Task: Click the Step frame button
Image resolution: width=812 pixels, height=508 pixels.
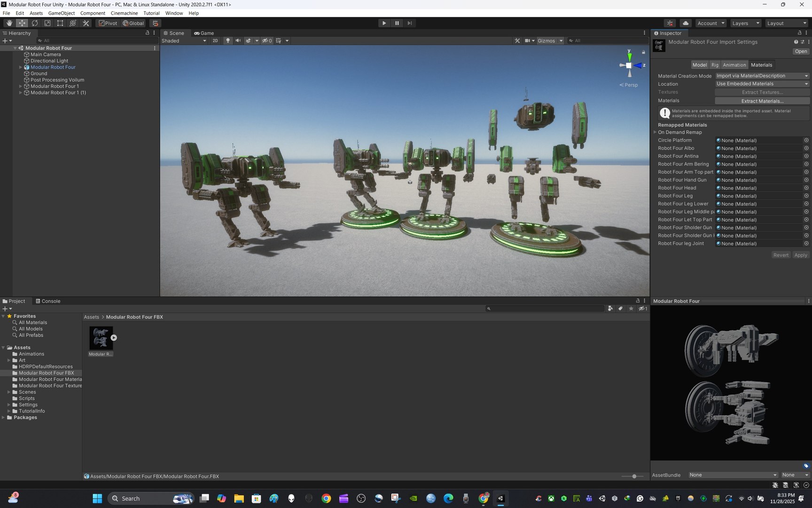Action: tap(409, 23)
